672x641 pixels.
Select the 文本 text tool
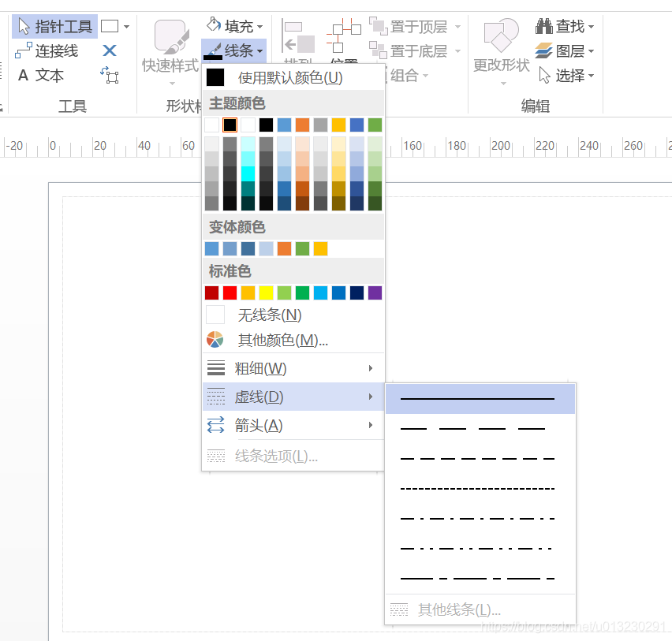[43, 76]
